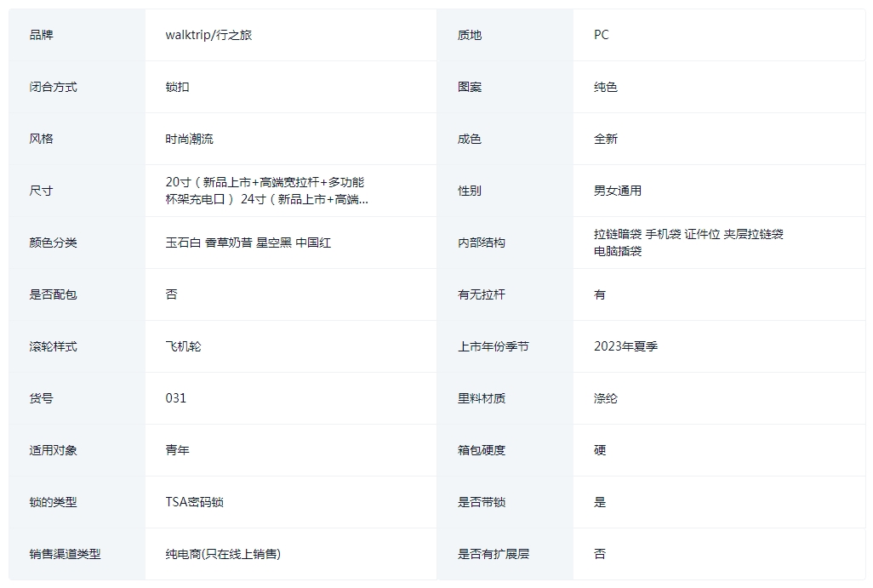The height and width of the screenshot is (588, 873).
Task: Click the 玉石白 香草奶昔 colors value
Action: pyautogui.click(x=248, y=243)
